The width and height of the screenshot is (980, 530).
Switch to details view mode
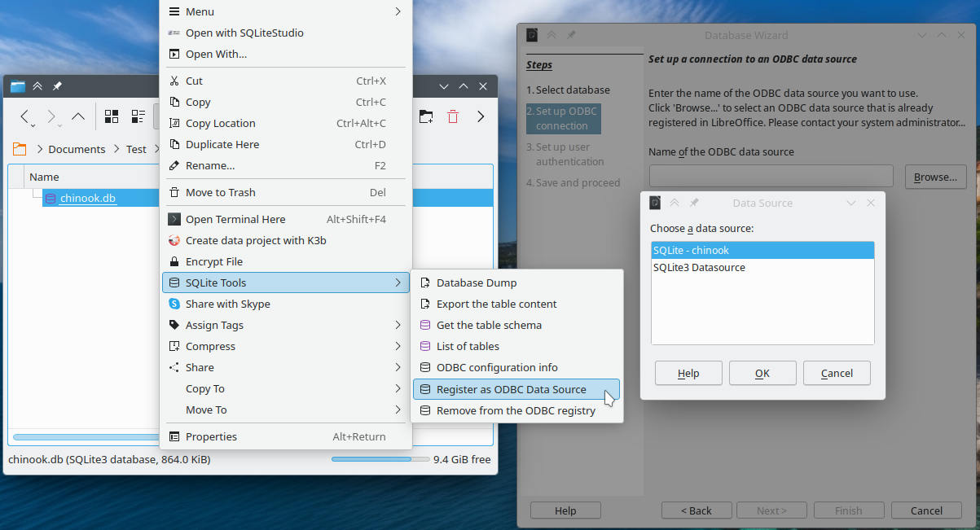coord(138,116)
